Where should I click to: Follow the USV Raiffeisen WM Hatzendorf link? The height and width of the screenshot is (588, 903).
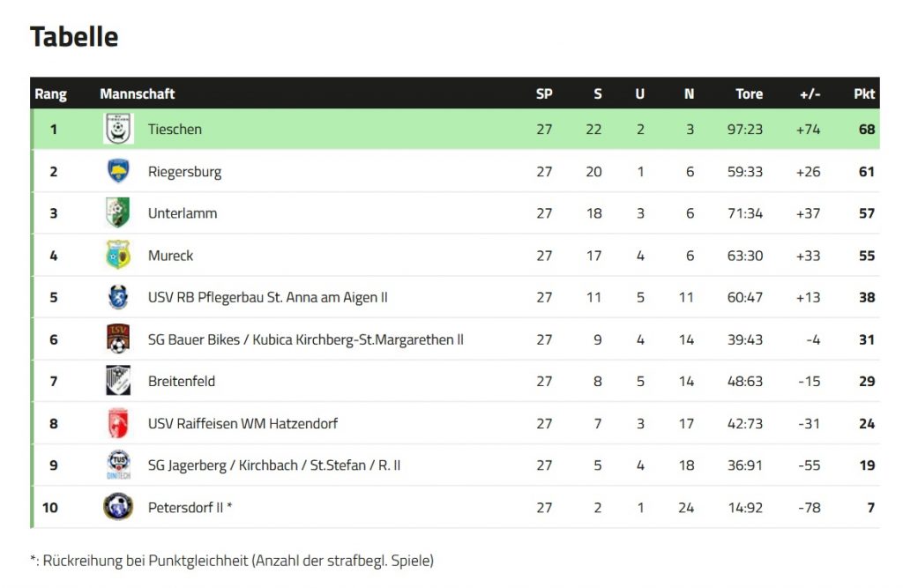[243, 424]
